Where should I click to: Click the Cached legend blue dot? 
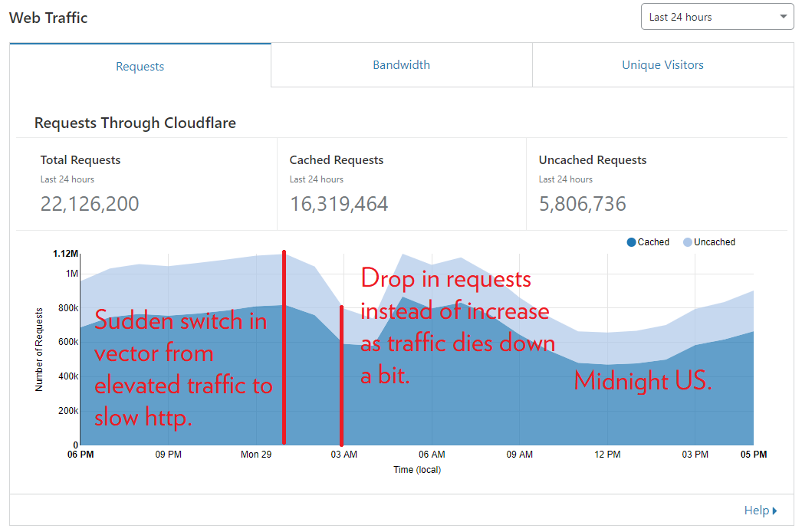(x=631, y=242)
